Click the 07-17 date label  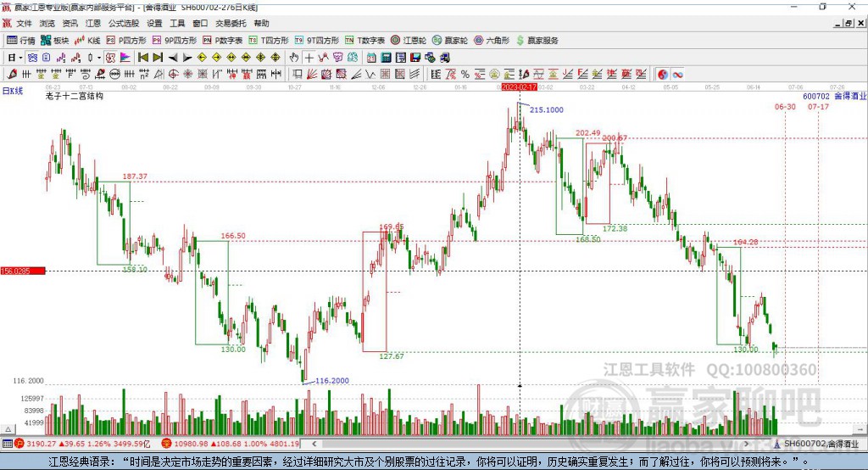point(818,106)
